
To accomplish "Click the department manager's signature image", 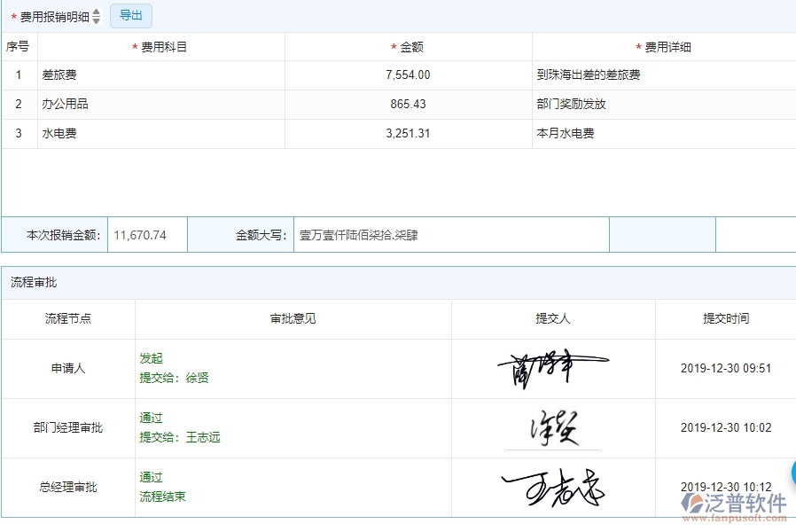I will pyautogui.click(x=554, y=427).
